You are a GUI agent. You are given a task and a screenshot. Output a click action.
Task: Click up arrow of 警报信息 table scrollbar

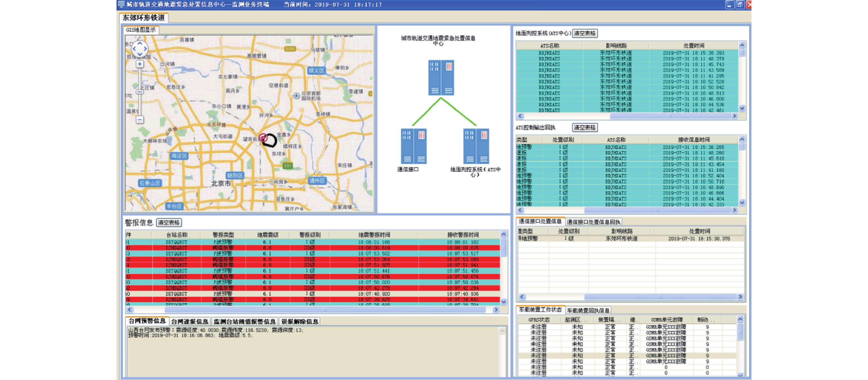503,234
